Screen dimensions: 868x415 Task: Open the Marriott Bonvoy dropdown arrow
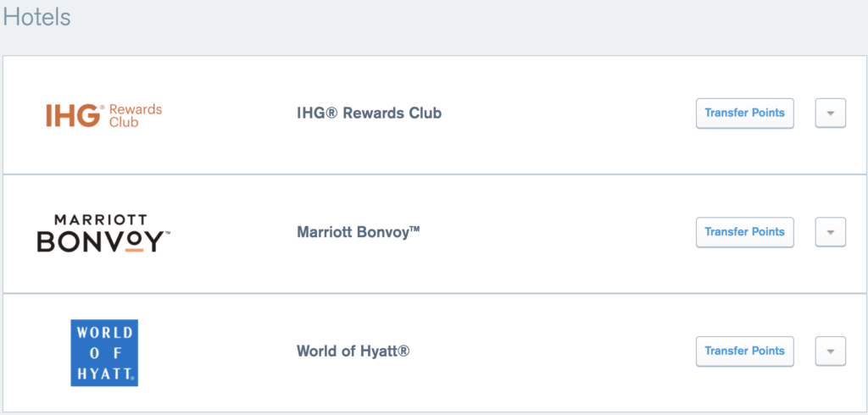(x=831, y=232)
